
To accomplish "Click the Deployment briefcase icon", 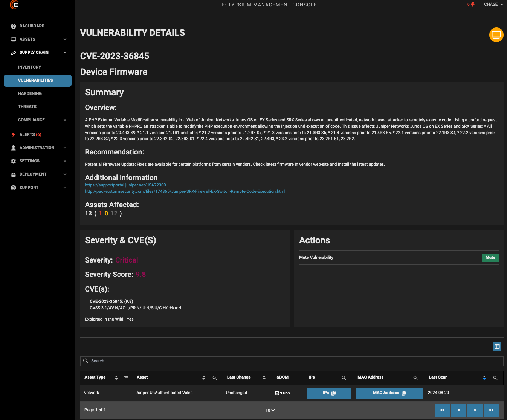I will (x=14, y=174).
